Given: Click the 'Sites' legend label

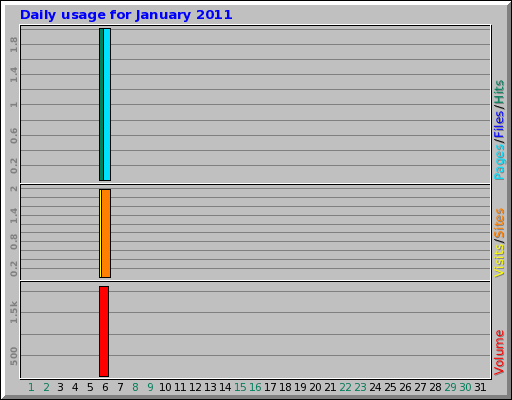Looking at the screenshot, I should [499, 223].
